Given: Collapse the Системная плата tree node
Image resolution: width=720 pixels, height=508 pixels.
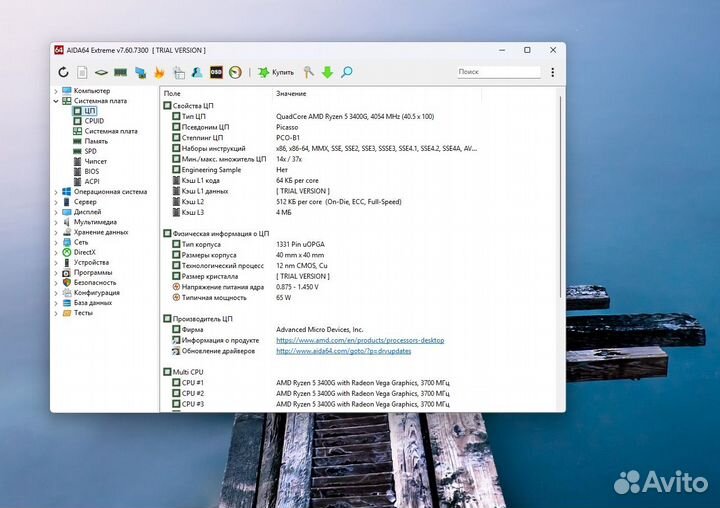Looking at the screenshot, I should point(57,101).
